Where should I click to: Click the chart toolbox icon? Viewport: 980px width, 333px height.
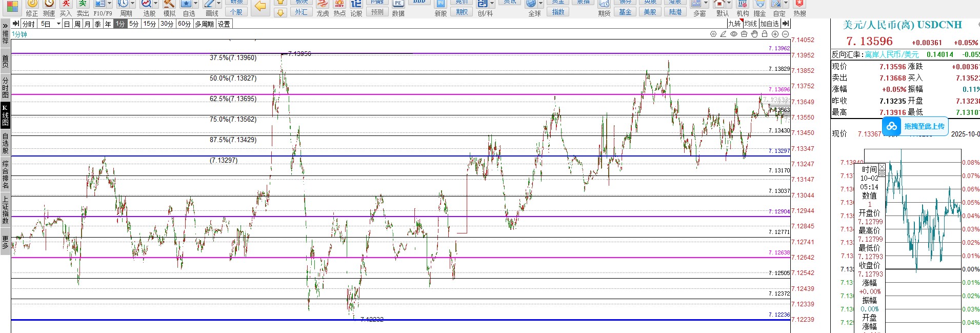pos(744,34)
